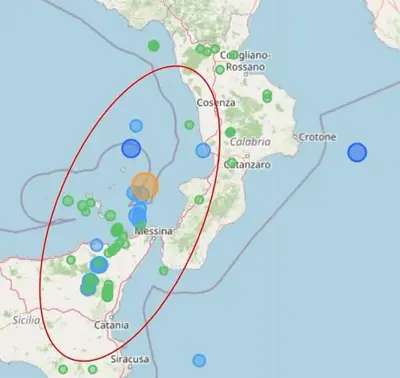Click the blue marker south of Siracusa
This screenshot has width=400, height=378.
[x=199, y=360]
